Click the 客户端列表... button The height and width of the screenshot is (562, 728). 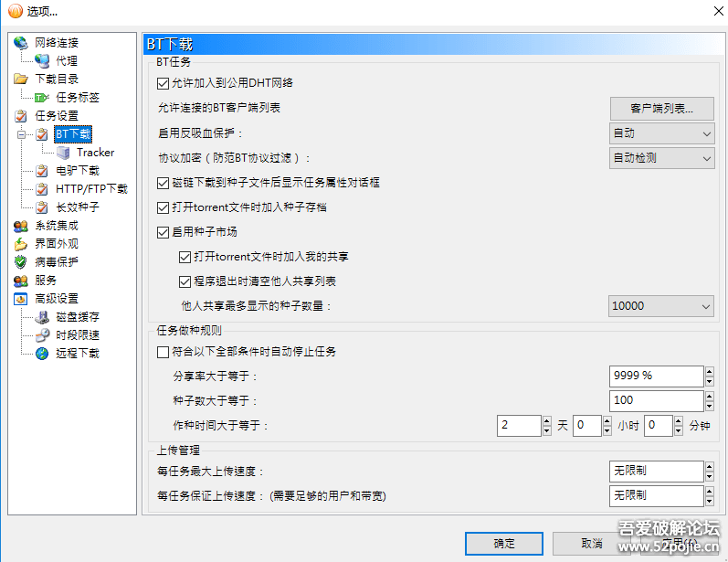(x=661, y=109)
